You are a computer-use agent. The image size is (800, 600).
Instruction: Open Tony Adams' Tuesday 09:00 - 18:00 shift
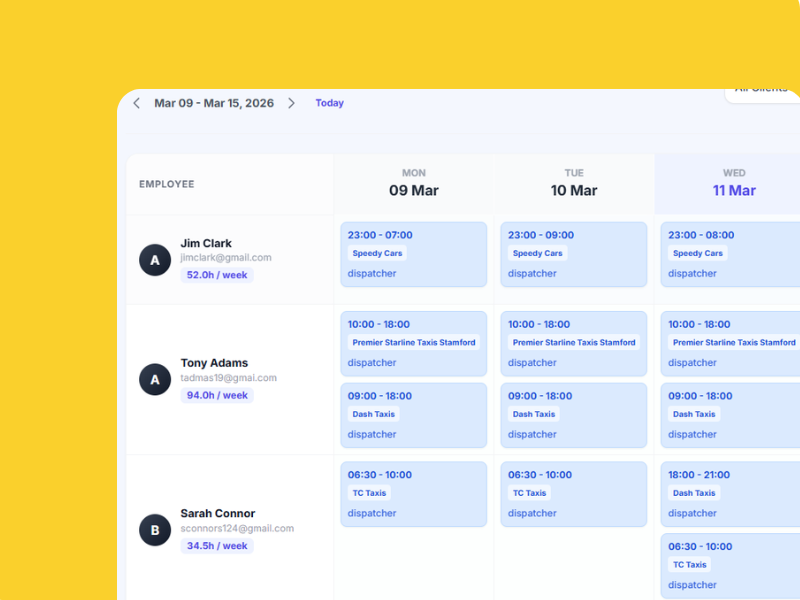point(574,415)
